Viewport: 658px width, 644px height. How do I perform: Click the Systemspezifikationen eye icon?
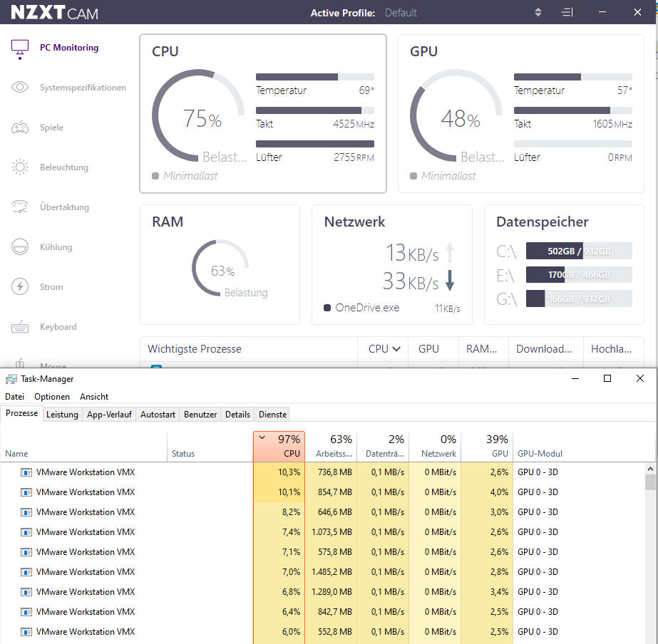(20, 87)
